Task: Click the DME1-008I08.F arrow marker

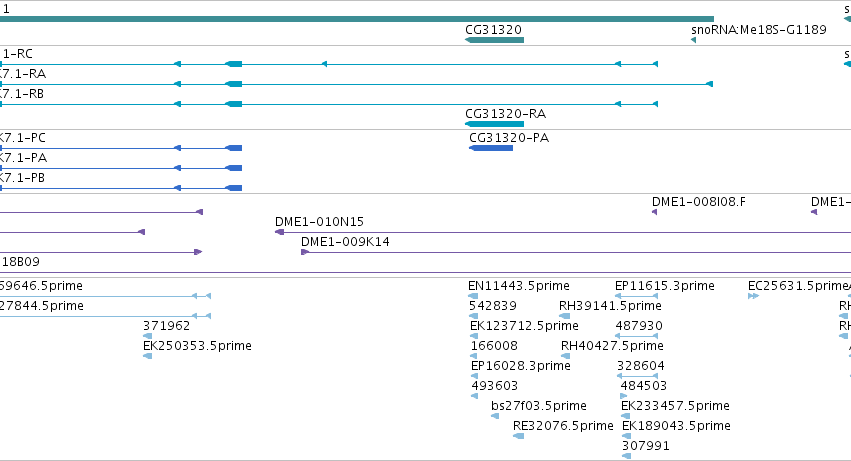Action: pos(654,212)
